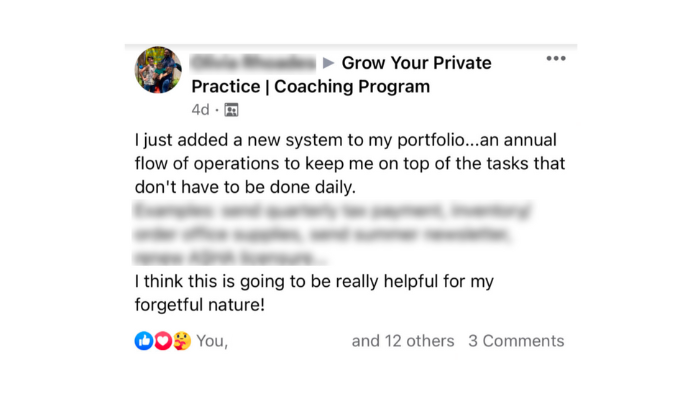
Task: Click the 'I think this is going' sentence
Action: point(314,282)
